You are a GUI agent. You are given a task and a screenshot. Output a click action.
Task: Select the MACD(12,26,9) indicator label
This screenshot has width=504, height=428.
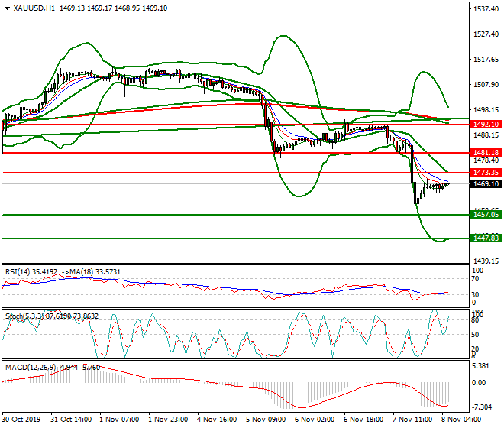click(31, 367)
